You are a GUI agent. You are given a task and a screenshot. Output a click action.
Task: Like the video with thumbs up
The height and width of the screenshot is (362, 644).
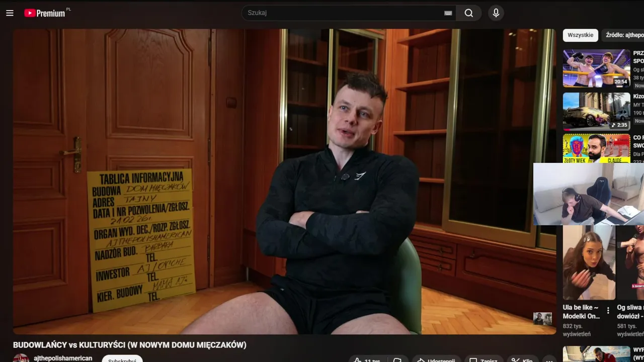click(367, 359)
